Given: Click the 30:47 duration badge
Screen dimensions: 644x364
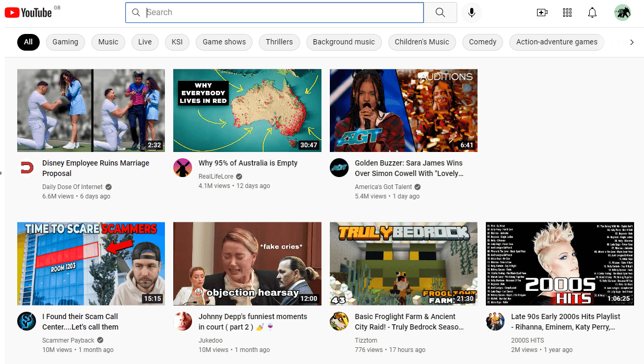Looking at the screenshot, I should (x=308, y=145).
